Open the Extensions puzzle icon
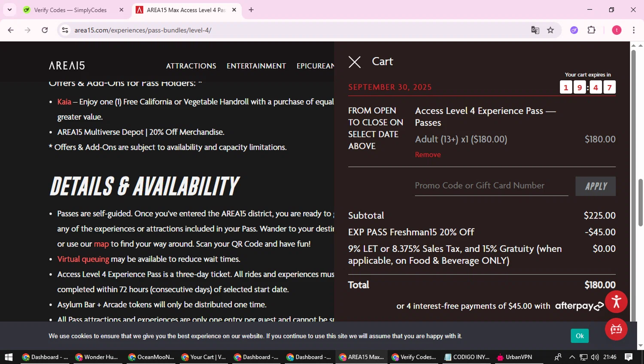Viewport: 644px width, 364px height. coord(591,30)
